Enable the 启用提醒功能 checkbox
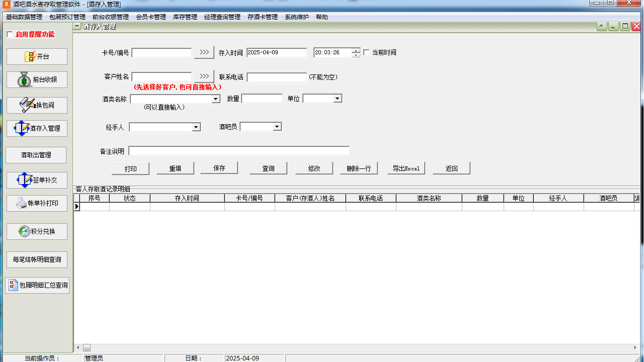Image resolution: width=644 pixels, height=362 pixels. [x=10, y=35]
